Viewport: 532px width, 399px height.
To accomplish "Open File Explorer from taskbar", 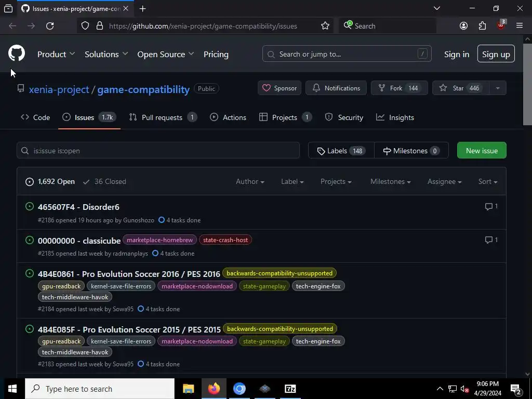I will coord(188,389).
